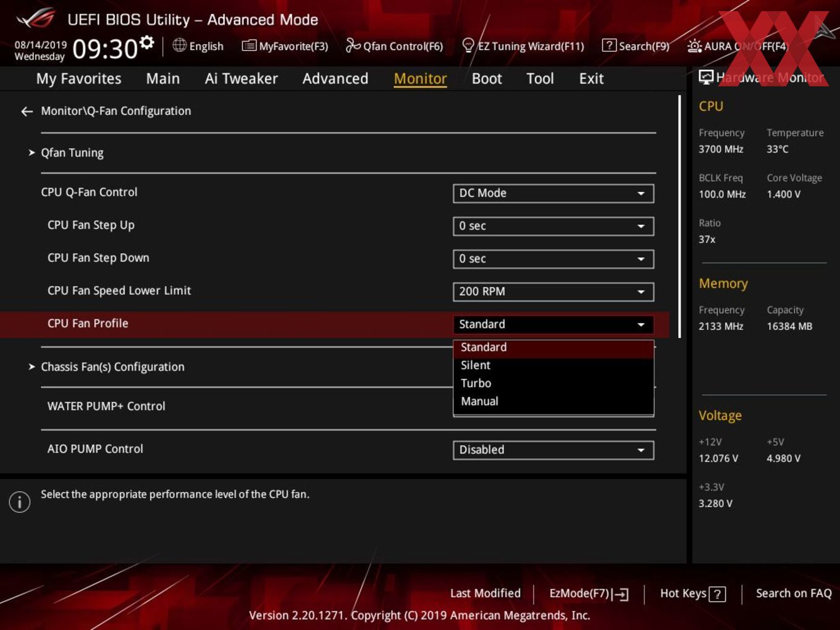The width and height of the screenshot is (840, 630).
Task: Open Hot Keys help
Action: 692,594
